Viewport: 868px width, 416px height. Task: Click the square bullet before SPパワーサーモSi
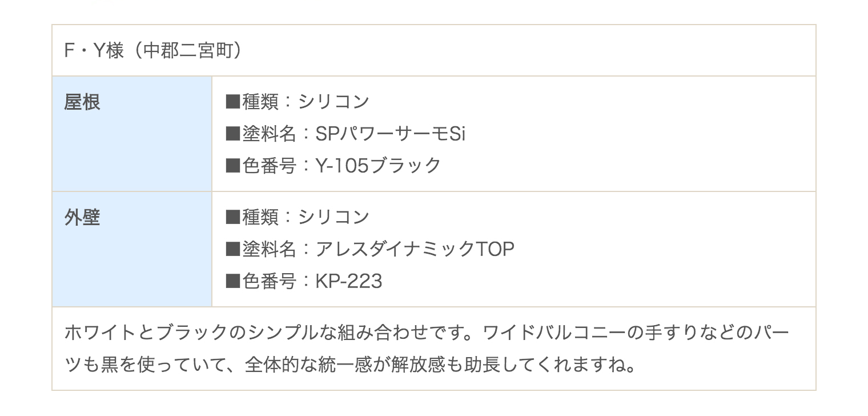pyautogui.click(x=233, y=134)
